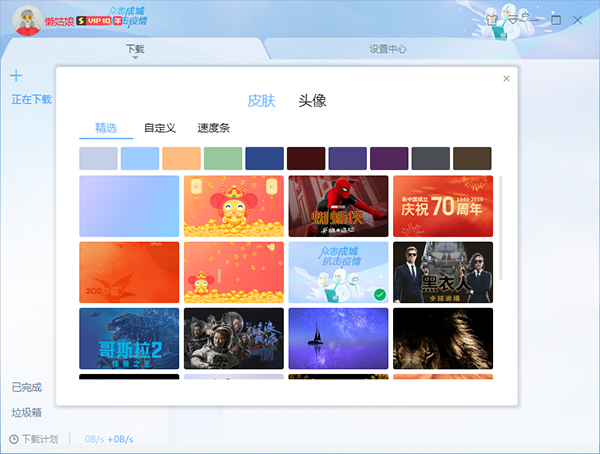Viewport: 600px width, 454px height.
Task: Open the 垃圾箱 list
Action: point(26,413)
